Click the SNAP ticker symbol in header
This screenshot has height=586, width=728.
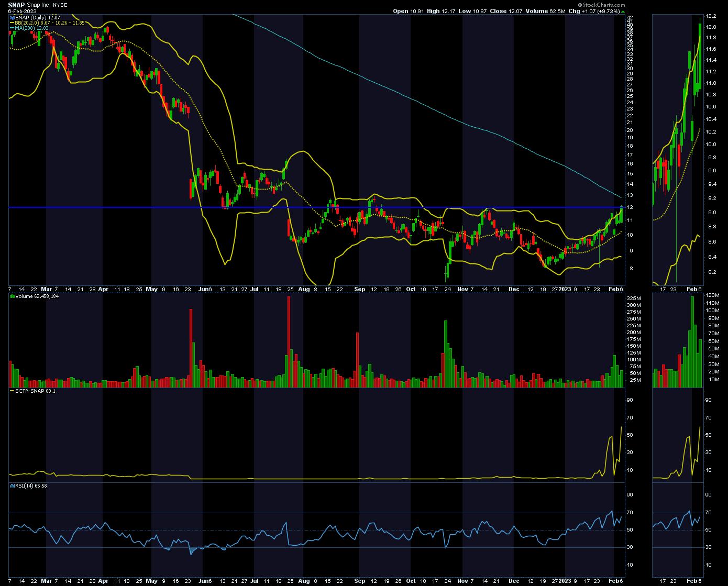(16, 5)
